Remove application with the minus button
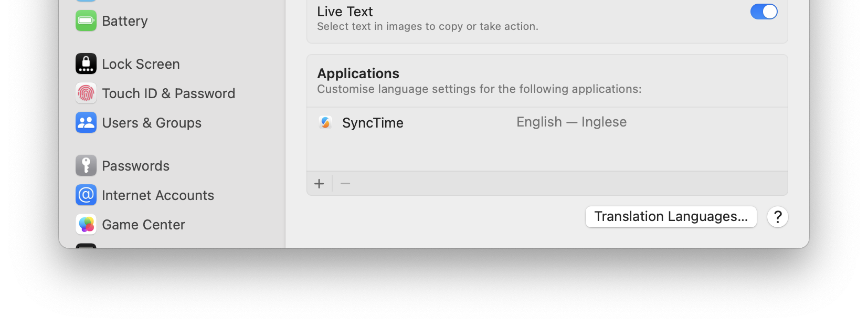The height and width of the screenshot is (326, 868). pyautogui.click(x=345, y=184)
